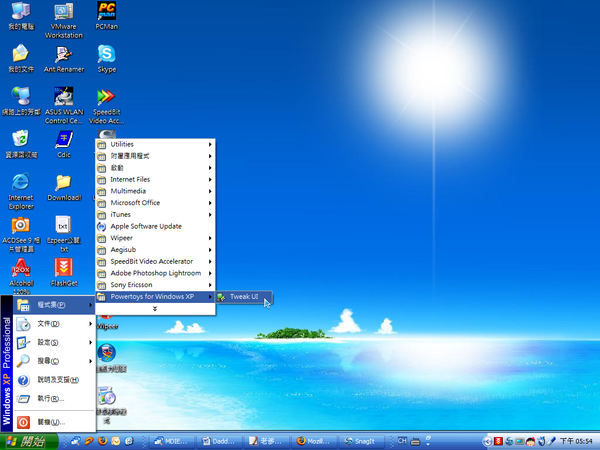
Task: Switch to Mozilla Firefox taskbar window
Action: coord(314,442)
